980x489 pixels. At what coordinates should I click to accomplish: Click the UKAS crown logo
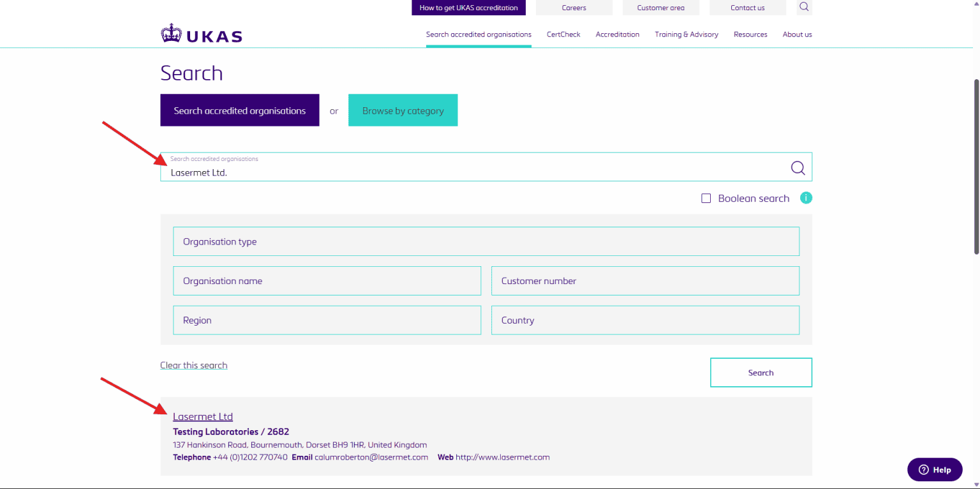202,34
